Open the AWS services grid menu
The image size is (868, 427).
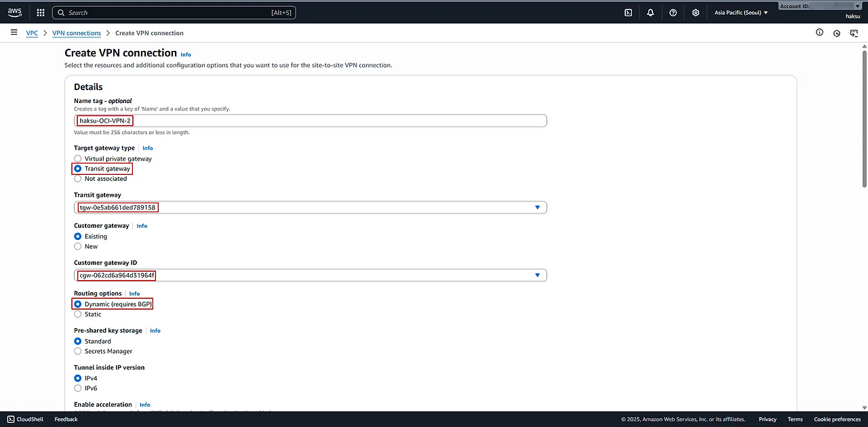pos(41,12)
